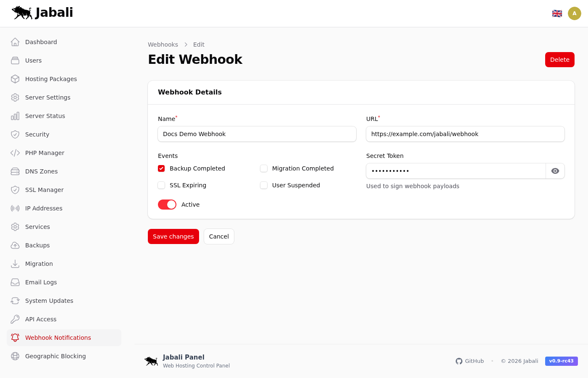This screenshot has width=588, height=378.
Task: Uncheck the Backup Completed event checkbox
Action: tap(161, 168)
